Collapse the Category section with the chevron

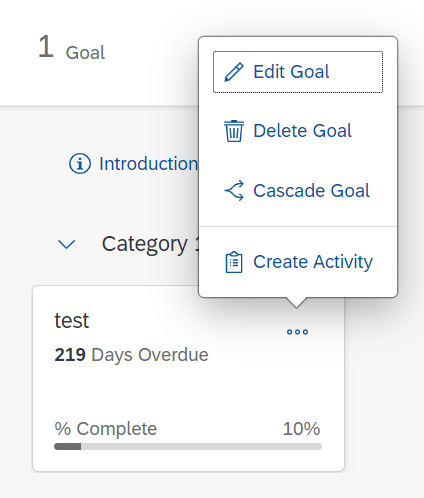click(67, 244)
